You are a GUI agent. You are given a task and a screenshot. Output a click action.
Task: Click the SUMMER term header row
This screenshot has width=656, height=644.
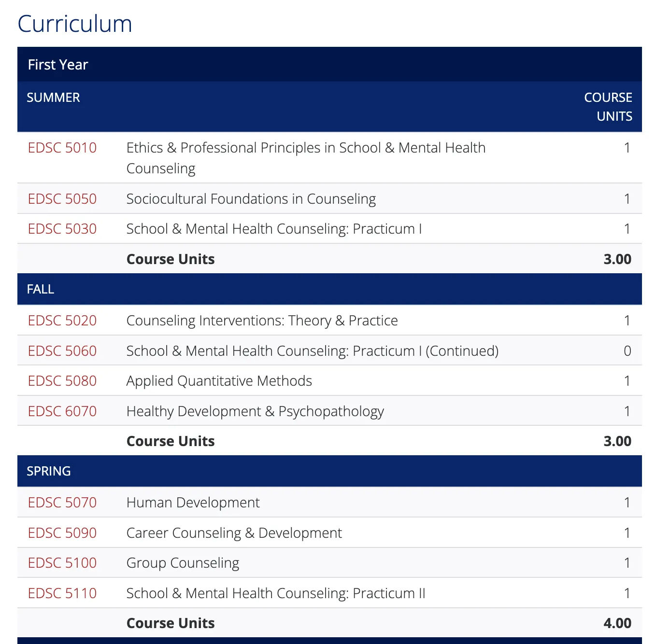click(x=54, y=98)
